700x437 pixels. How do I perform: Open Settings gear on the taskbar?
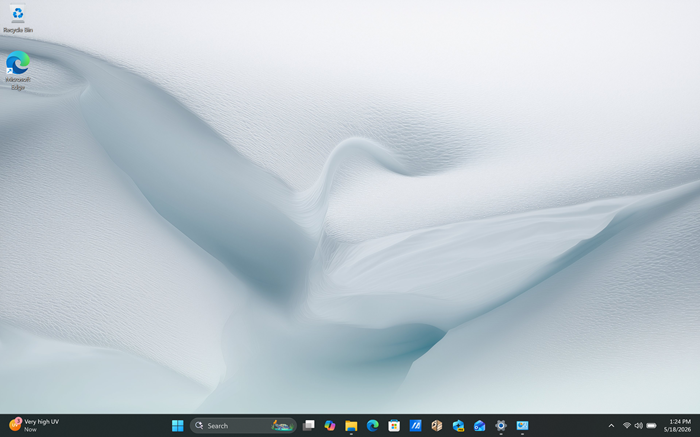tap(501, 425)
